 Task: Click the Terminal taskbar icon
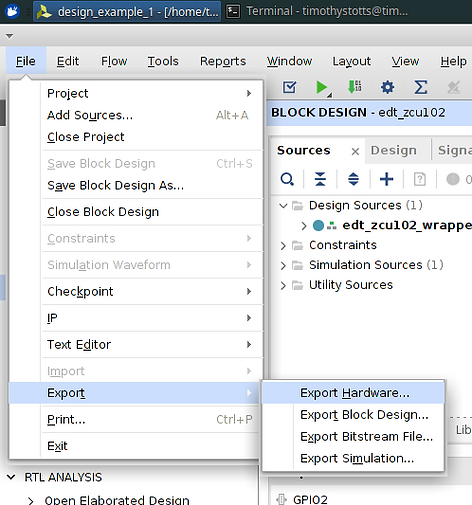coord(233,12)
